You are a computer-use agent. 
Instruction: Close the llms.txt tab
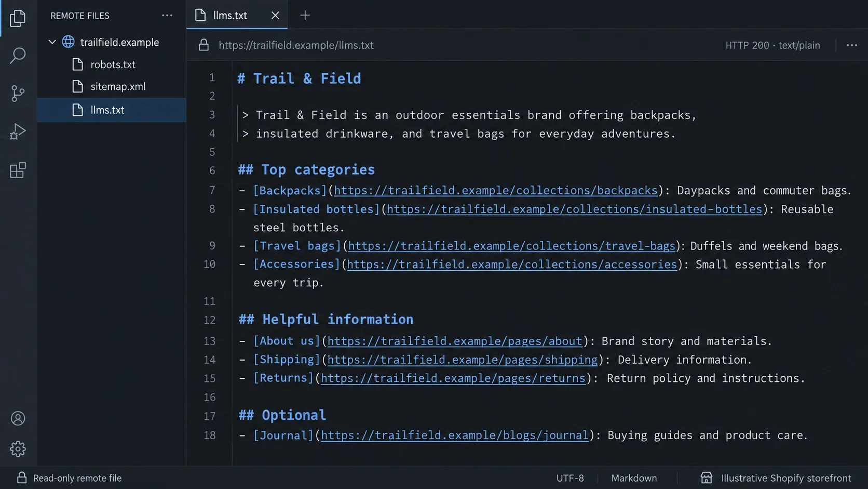pos(275,16)
